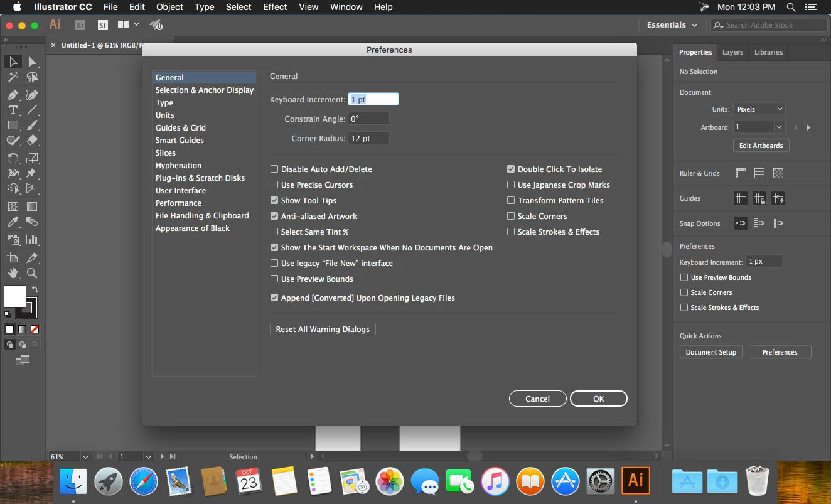Uncheck Show Tool Tips
Screen dimensions: 831x504
pyautogui.click(x=274, y=200)
